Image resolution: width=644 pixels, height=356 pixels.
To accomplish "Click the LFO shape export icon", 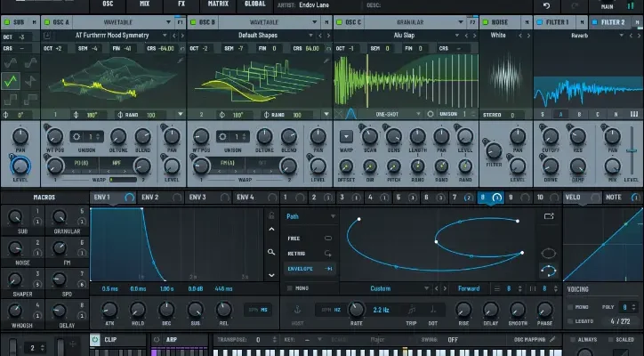I will (x=549, y=216).
